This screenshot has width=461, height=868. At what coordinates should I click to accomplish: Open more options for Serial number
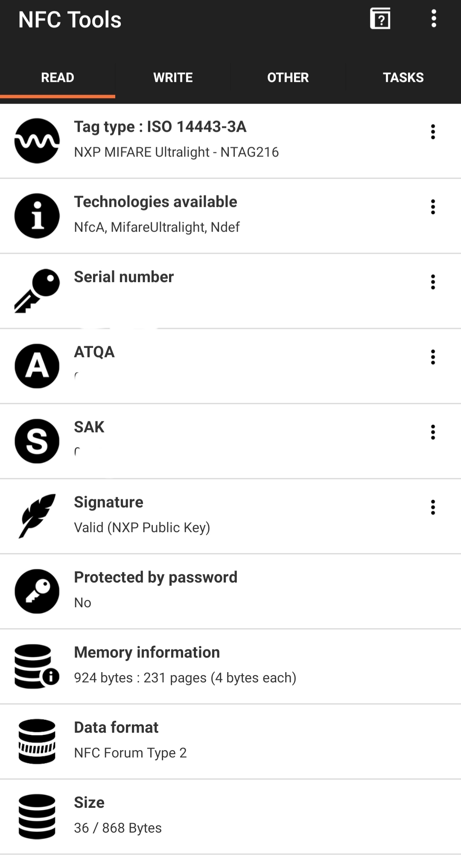click(x=433, y=282)
